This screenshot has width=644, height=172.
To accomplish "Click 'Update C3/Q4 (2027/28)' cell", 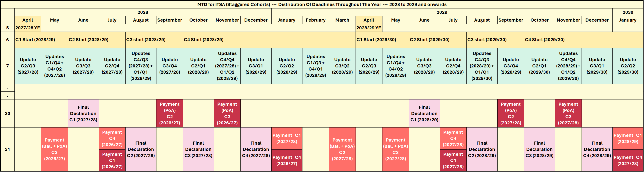I will coord(170,66).
